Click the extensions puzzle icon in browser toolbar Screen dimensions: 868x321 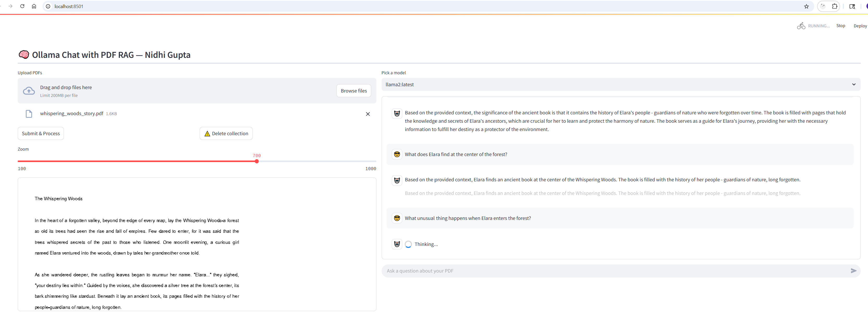[835, 6]
